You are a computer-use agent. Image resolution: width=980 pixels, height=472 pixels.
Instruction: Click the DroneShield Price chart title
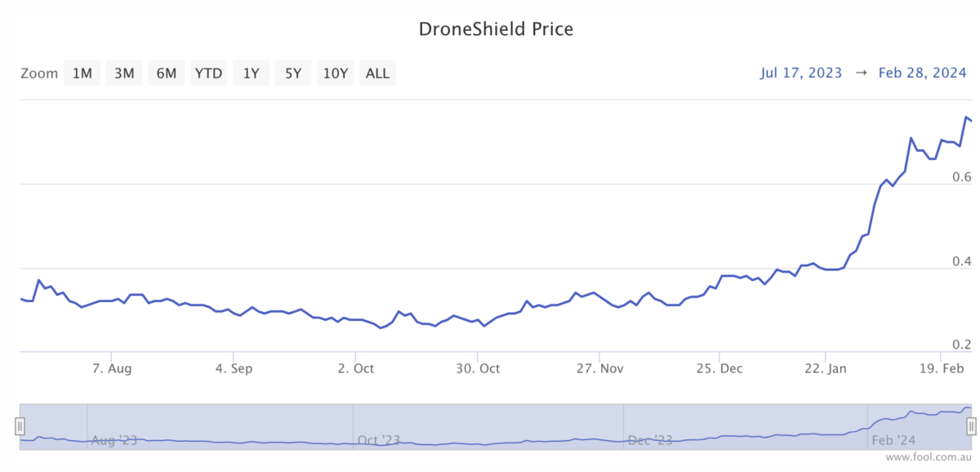point(496,29)
